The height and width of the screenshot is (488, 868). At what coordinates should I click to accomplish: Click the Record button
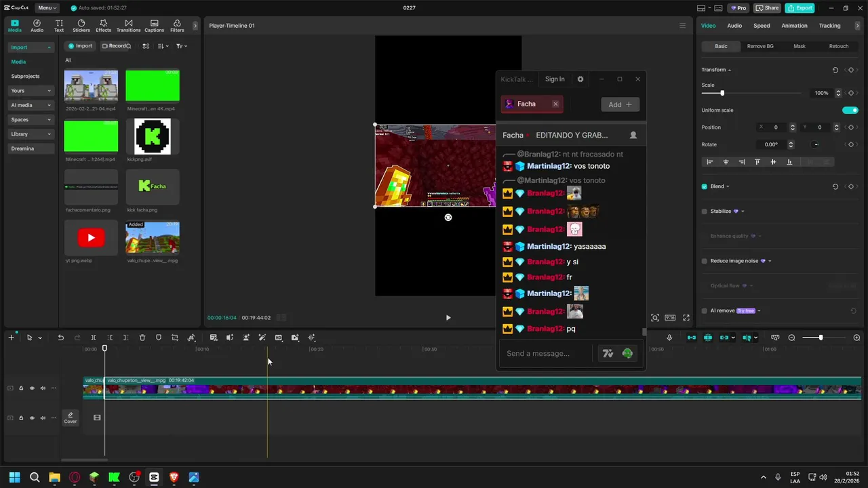115,46
